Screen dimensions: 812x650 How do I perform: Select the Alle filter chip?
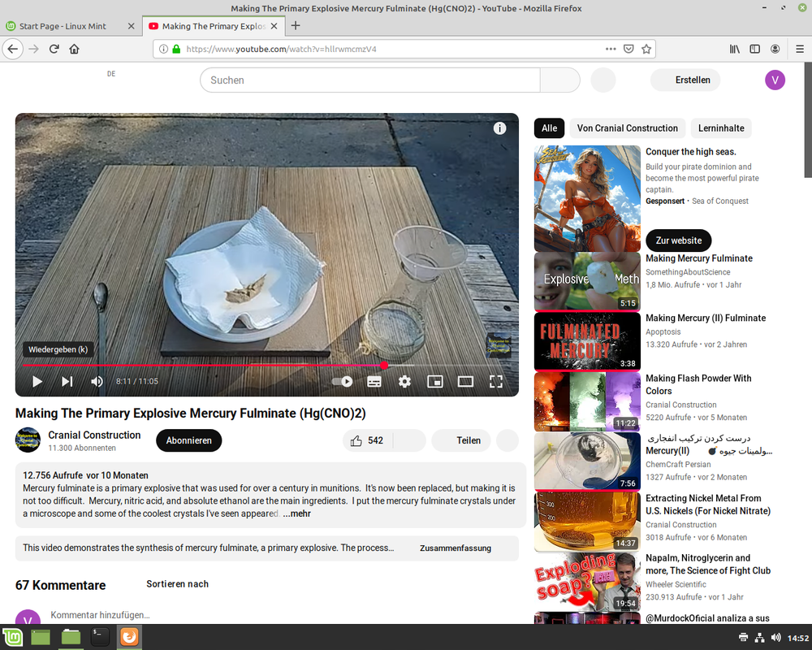[549, 128]
